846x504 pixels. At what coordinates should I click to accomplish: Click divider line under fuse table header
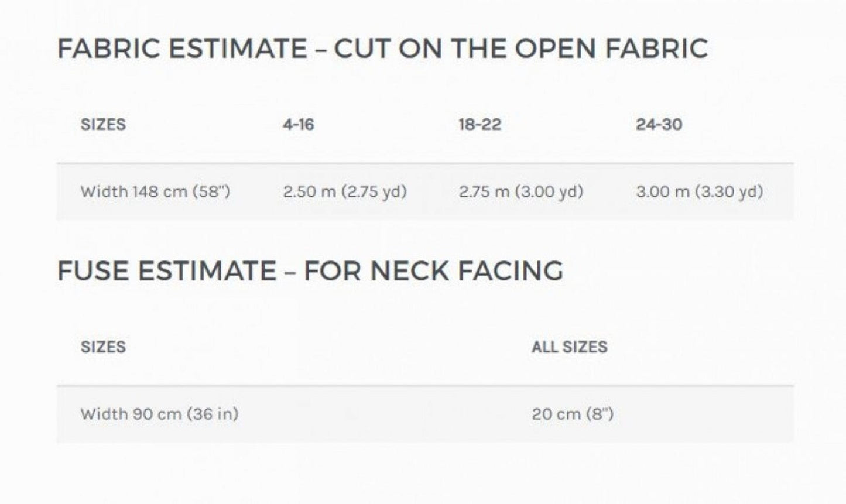tap(425, 386)
